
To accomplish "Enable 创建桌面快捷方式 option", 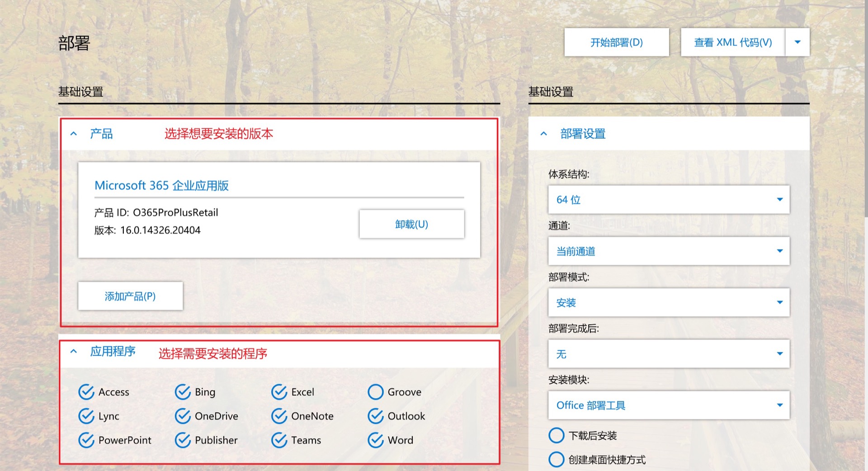I will point(556,459).
